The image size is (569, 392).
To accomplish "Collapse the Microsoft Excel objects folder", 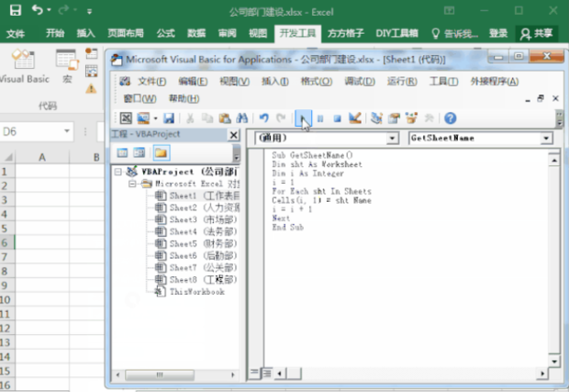I will click(132, 184).
